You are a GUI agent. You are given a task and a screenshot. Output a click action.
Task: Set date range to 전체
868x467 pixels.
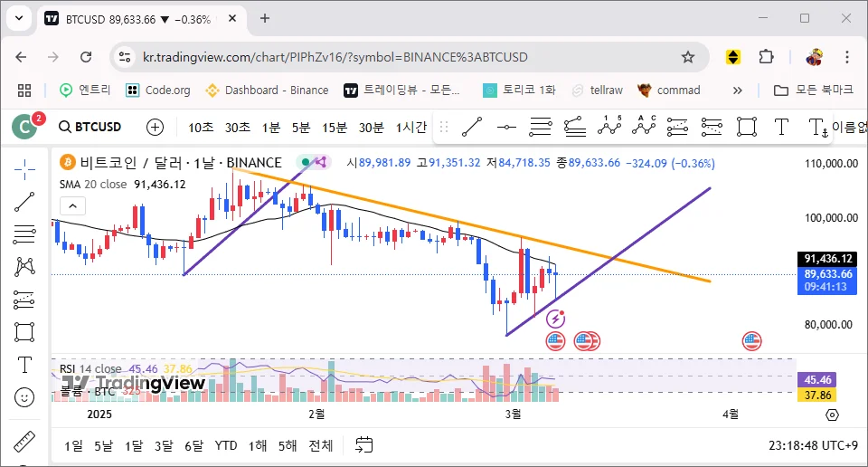tap(321, 446)
